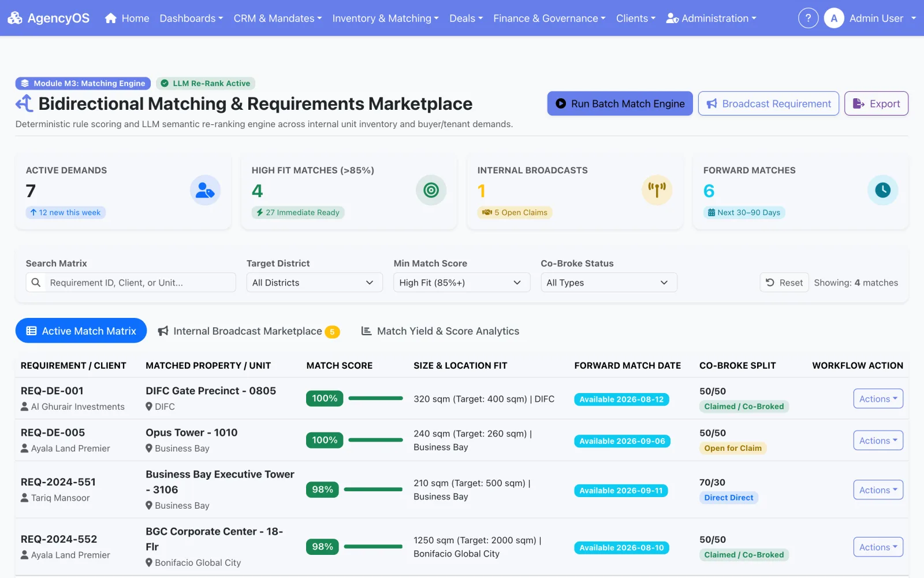Image resolution: width=924 pixels, height=578 pixels.
Task: Click the lightning icon on 27 Immediate Ready
Action: pos(260,213)
